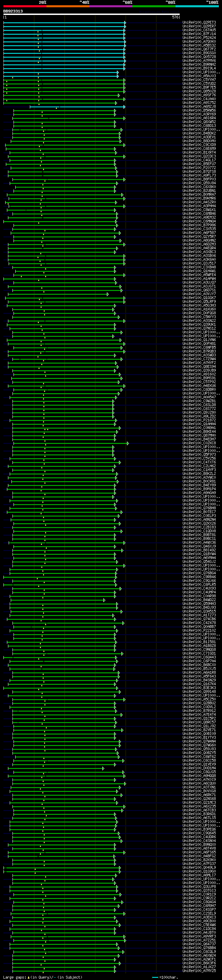Click on UniRef100_A9SF76 label
This screenshot has width=222, height=980.
pyautogui.click(x=199, y=96)
